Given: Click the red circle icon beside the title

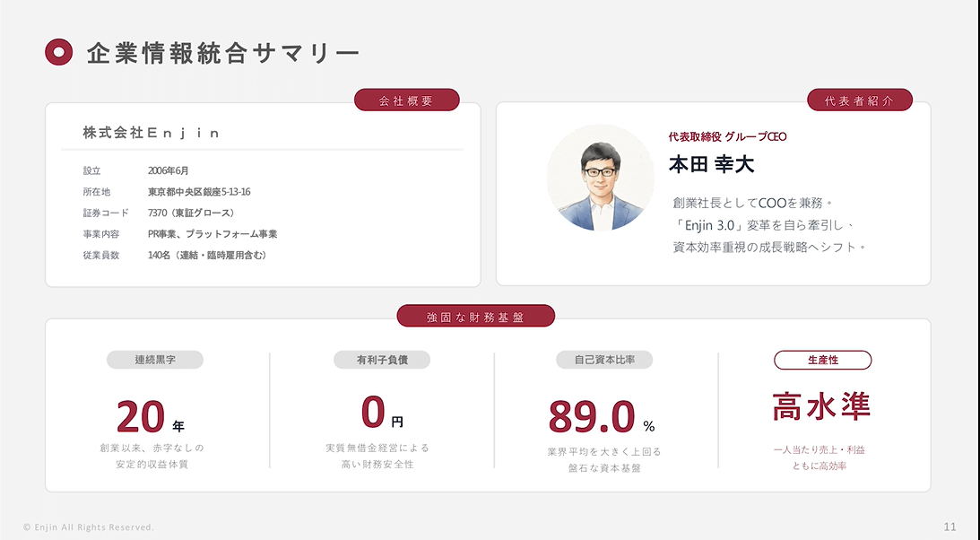Looking at the screenshot, I should point(58,53).
